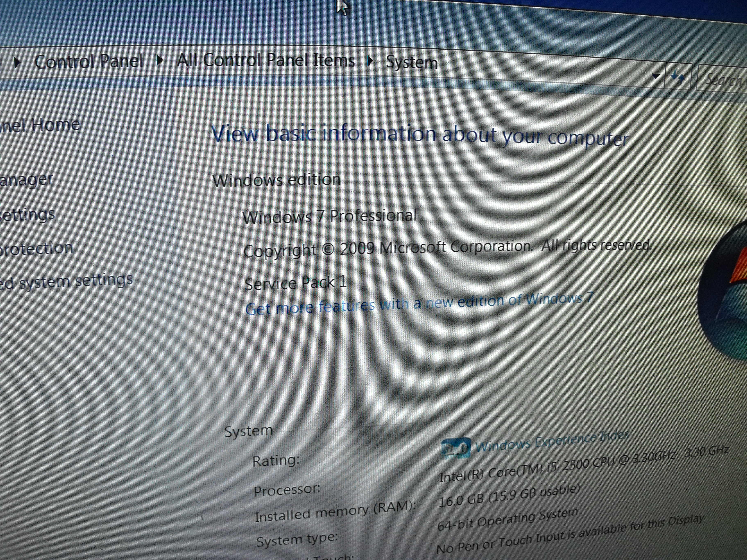Click the refresh button beside the address bar

[678, 78]
